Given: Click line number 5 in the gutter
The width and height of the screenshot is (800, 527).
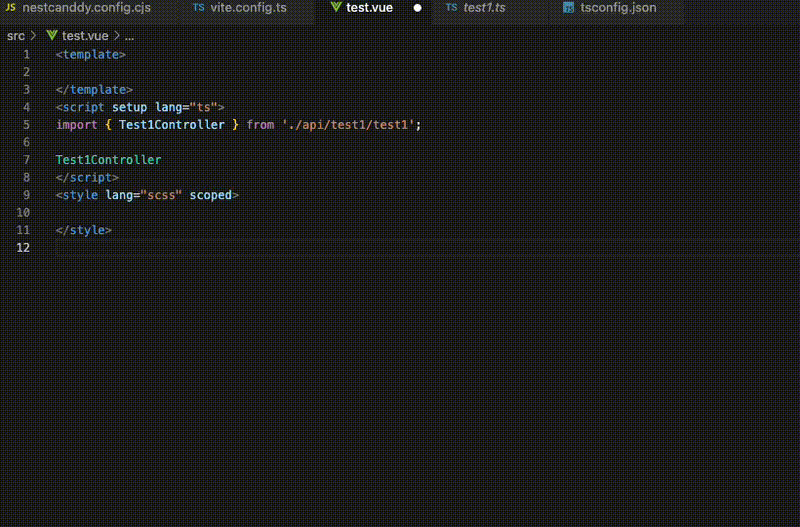Looking at the screenshot, I should pyautogui.click(x=27, y=125).
